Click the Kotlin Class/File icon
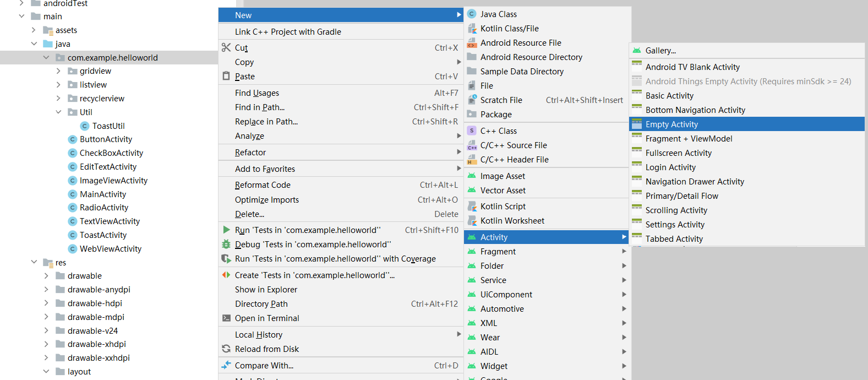 472,29
